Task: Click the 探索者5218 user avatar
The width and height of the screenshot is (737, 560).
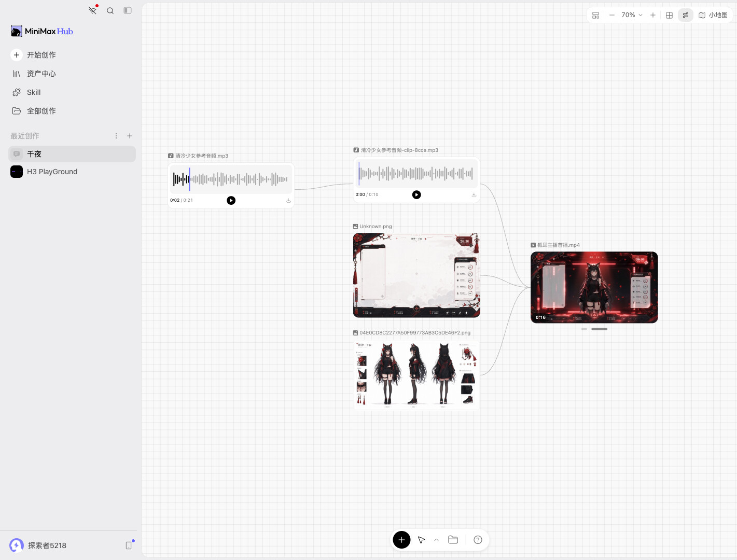Action: coord(17,545)
